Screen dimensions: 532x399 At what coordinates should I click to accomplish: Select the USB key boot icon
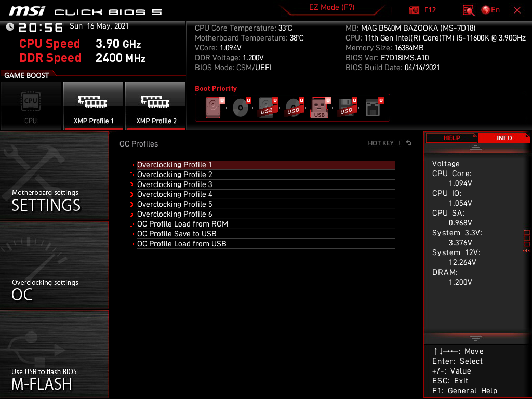320,108
